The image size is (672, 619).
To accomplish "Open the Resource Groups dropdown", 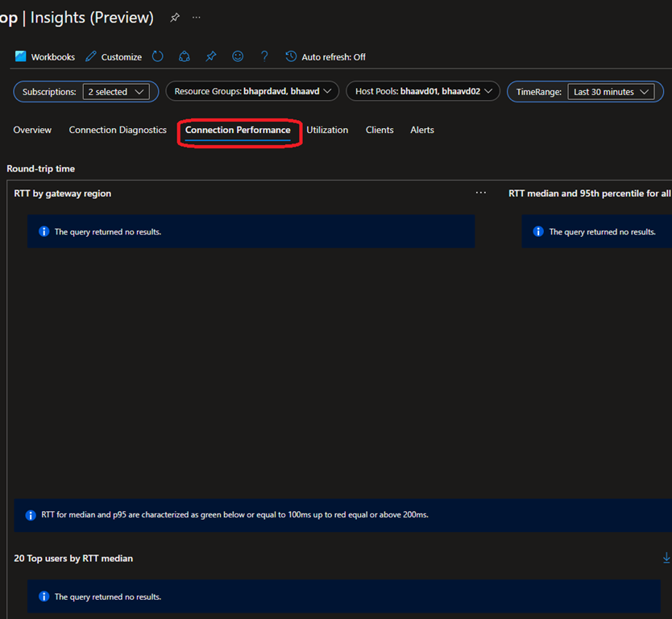I will pos(253,92).
